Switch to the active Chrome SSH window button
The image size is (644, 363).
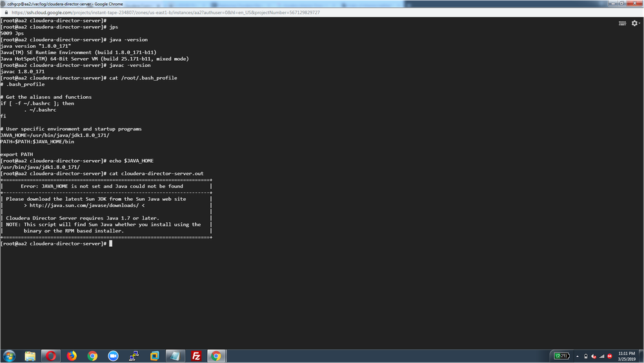click(216, 356)
